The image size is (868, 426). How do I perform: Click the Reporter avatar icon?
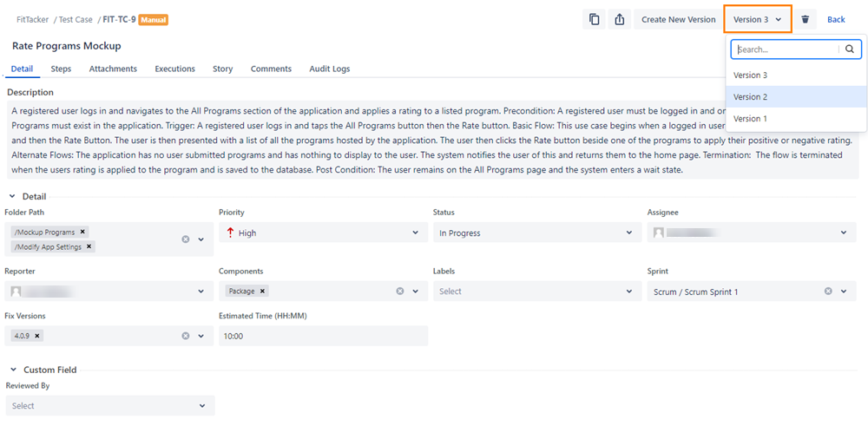(x=16, y=291)
